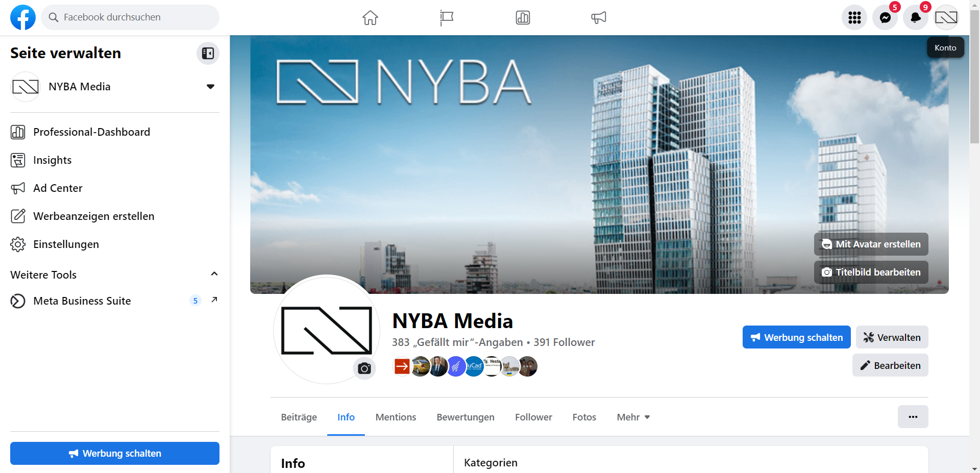Expand the Mehr tab dropdown
Image resolution: width=980 pixels, height=473 pixels.
click(633, 417)
